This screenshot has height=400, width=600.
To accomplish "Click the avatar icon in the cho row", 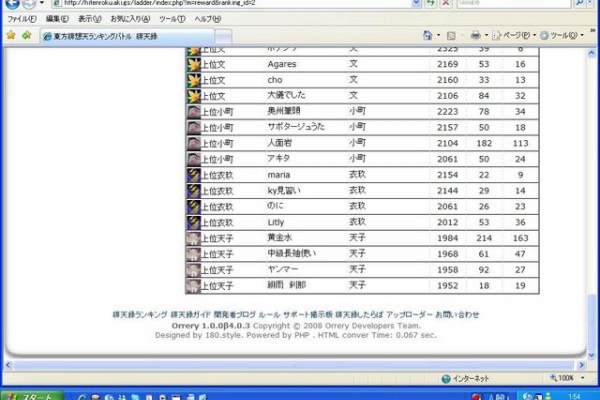I will [x=194, y=80].
